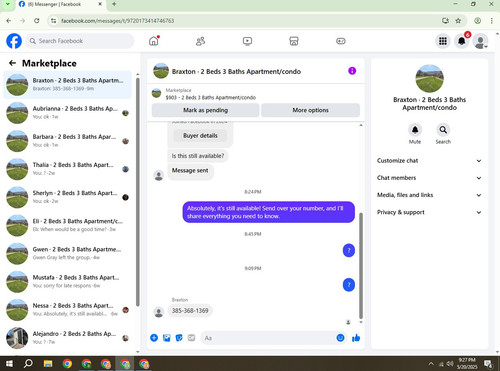Open Thalia conversation in the list
Image resolution: width=500 pixels, height=371 pixels.
(x=68, y=169)
